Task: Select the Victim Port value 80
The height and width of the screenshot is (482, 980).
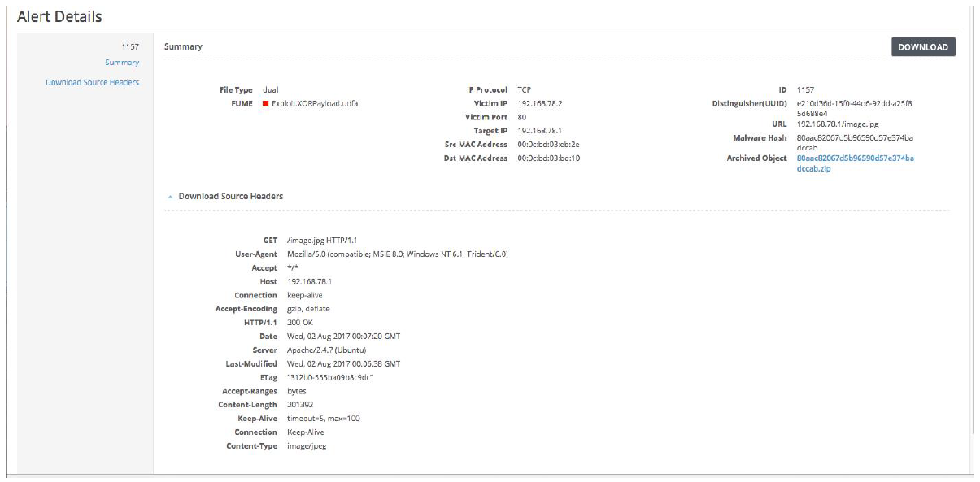Action: coord(521,118)
